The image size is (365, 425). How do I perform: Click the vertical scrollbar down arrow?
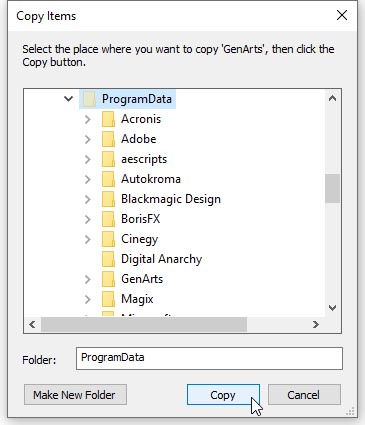coord(332,308)
